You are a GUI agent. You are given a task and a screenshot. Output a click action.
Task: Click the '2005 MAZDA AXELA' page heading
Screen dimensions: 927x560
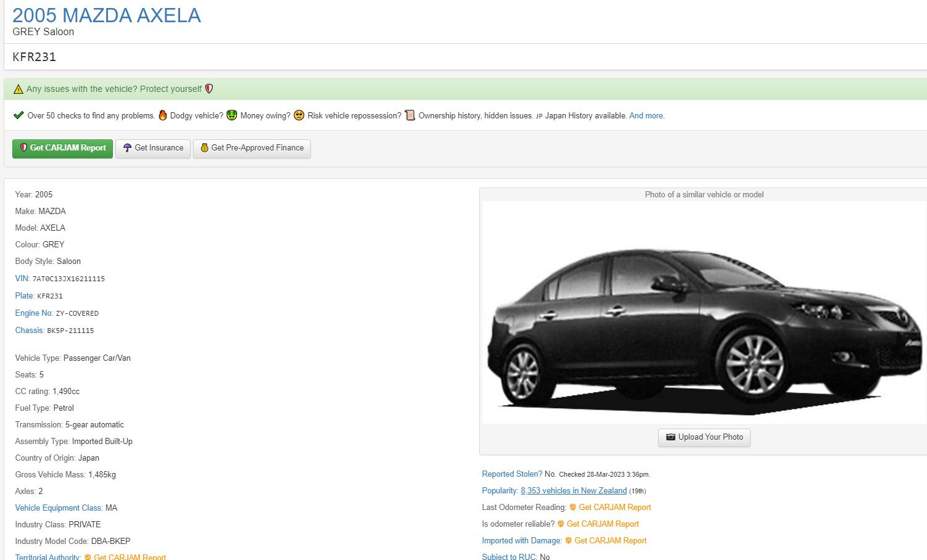click(107, 15)
